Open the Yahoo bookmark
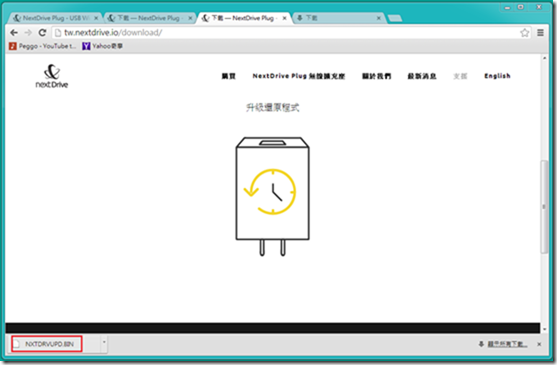The height and width of the screenshot is (365, 557). [x=103, y=46]
